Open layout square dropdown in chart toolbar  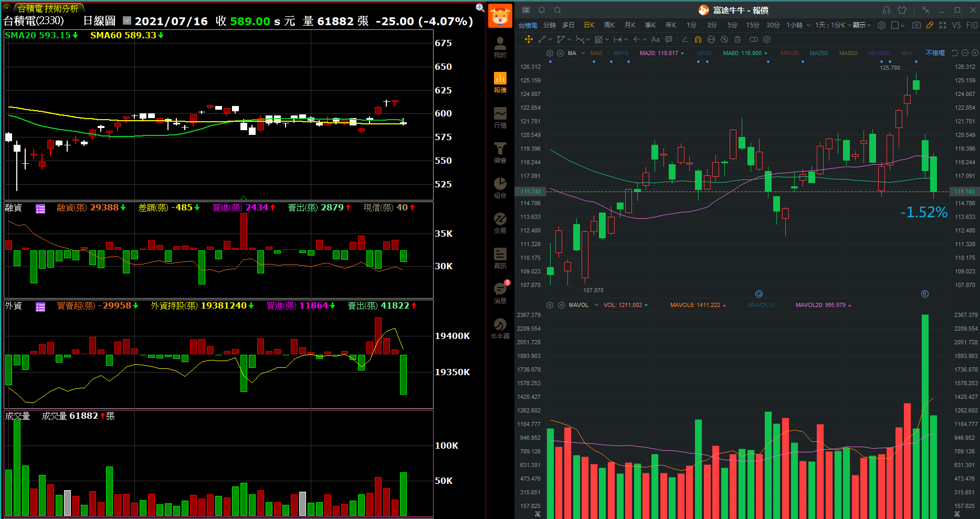click(x=898, y=25)
